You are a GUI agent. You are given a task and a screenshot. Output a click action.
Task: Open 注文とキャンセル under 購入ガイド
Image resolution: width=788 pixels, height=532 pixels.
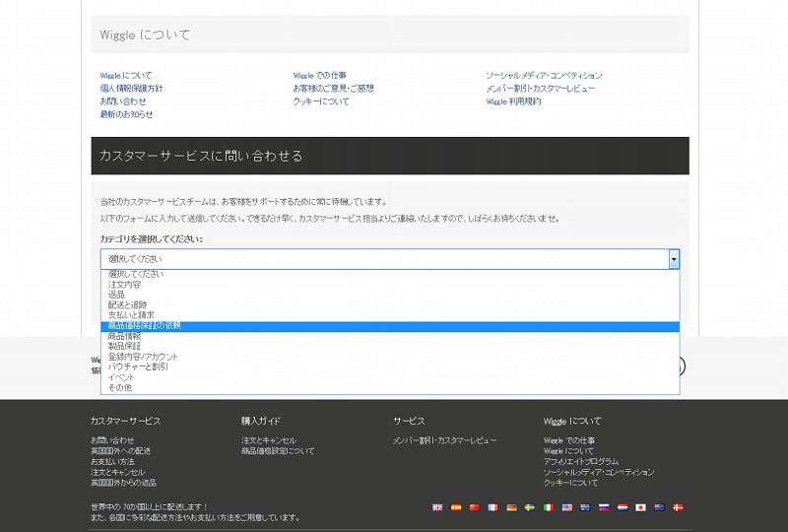[x=269, y=440]
